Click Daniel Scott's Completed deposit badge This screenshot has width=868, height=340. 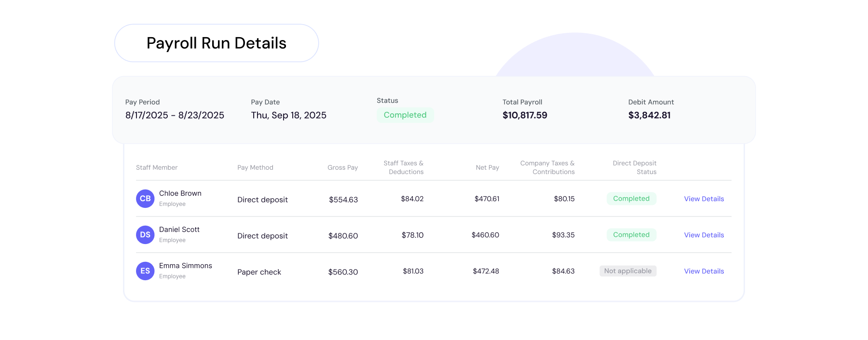point(632,234)
